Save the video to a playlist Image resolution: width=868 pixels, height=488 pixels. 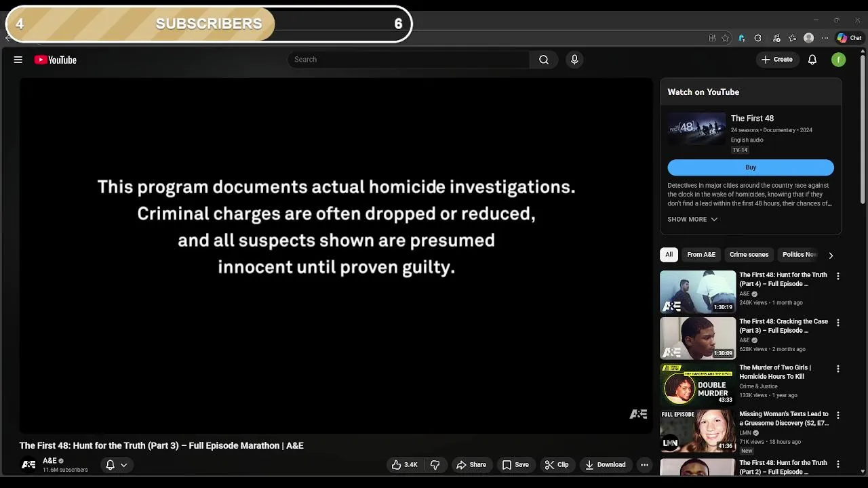515,465
